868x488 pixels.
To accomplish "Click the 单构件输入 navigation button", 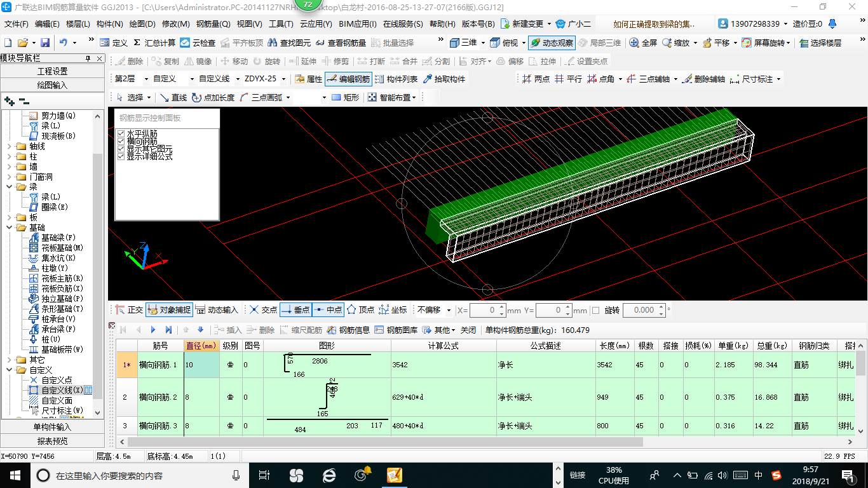I will [x=52, y=427].
